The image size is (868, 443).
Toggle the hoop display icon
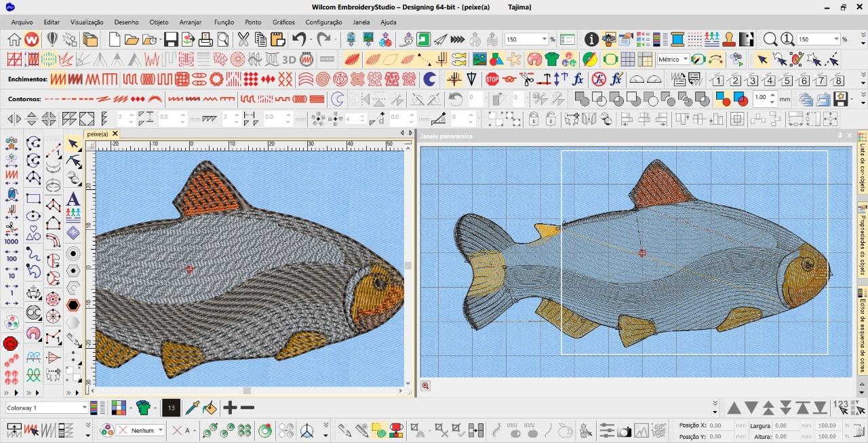[610, 60]
